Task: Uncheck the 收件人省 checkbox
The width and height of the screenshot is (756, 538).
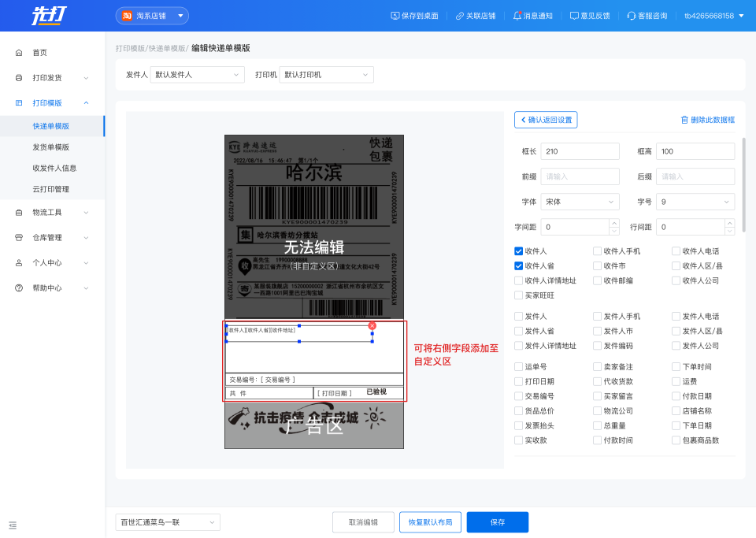Action: pyautogui.click(x=518, y=265)
